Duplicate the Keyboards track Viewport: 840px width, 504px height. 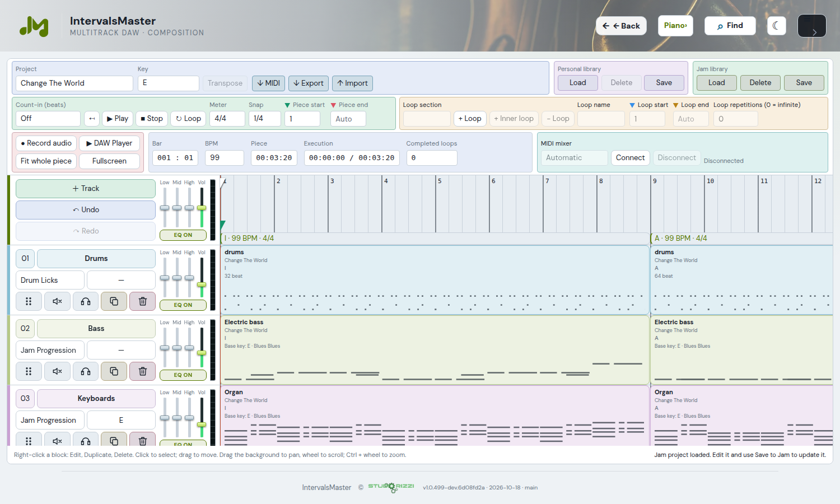[114, 440]
